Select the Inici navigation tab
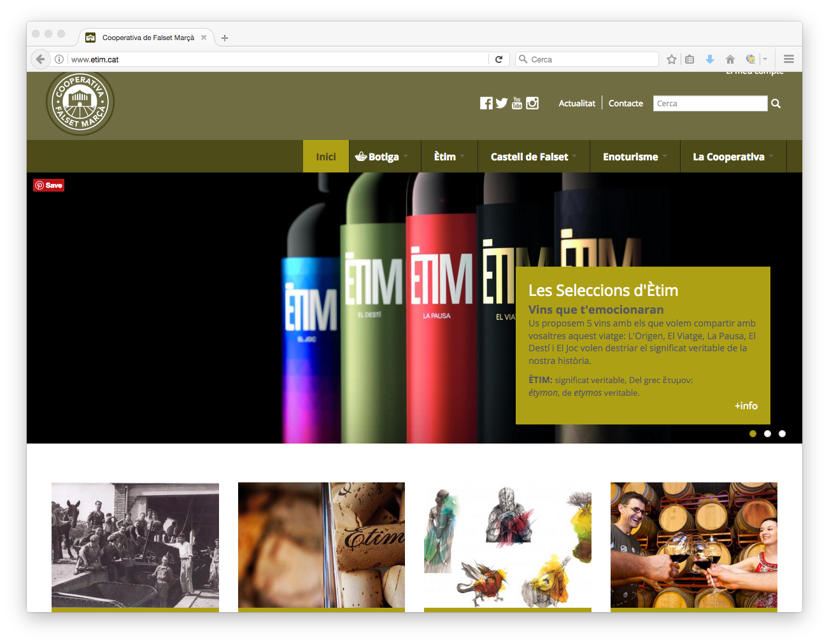 point(326,157)
